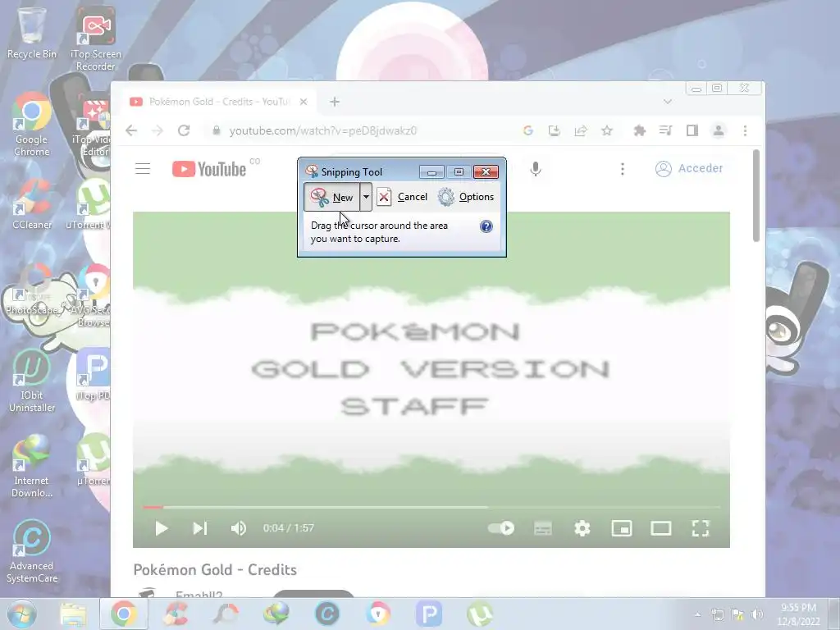Open iTop Screen Recorder desktop icon
Viewport: 840px width, 630px height.
pos(95,39)
